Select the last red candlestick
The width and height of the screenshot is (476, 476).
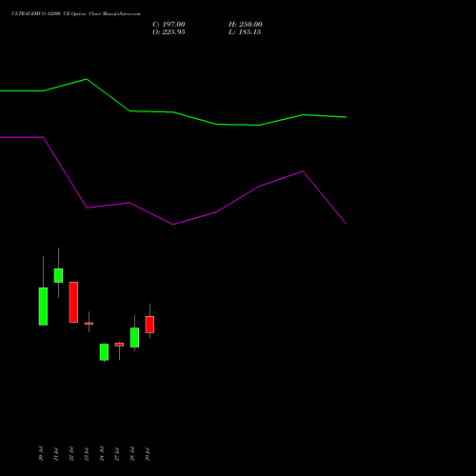pos(149,325)
